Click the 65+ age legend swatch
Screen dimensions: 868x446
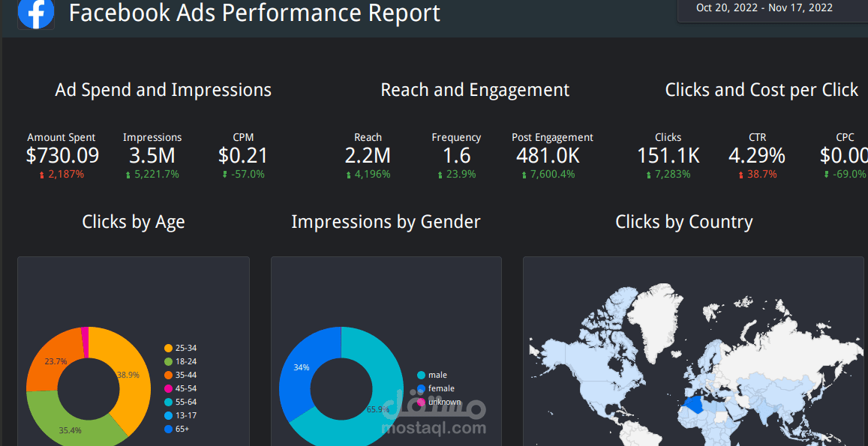[168, 429]
